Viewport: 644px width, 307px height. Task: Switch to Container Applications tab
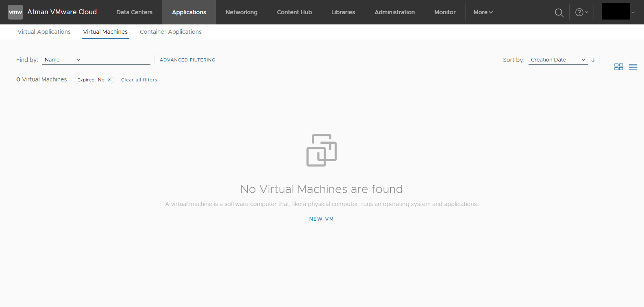click(x=170, y=32)
